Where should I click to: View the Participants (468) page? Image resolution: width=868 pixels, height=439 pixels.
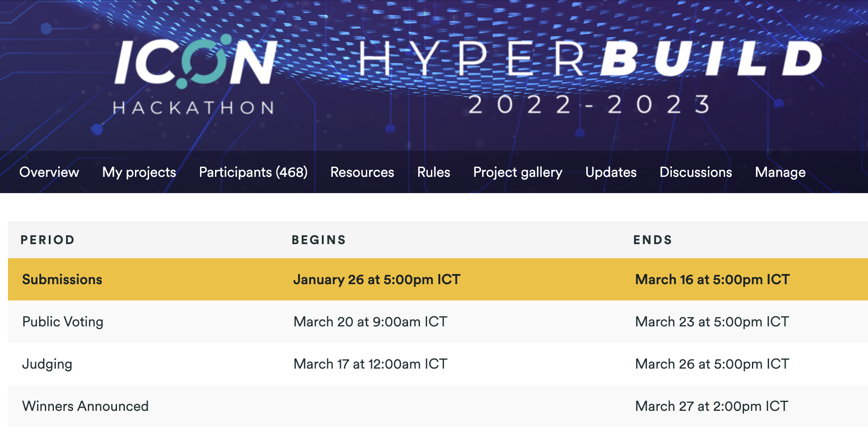(x=253, y=172)
